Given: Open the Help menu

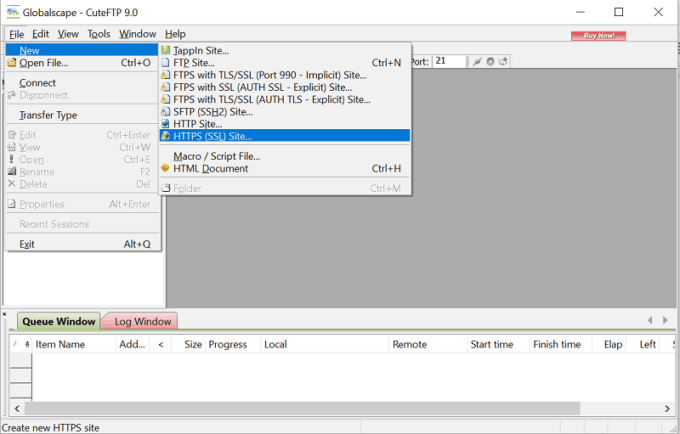Looking at the screenshot, I should (175, 34).
